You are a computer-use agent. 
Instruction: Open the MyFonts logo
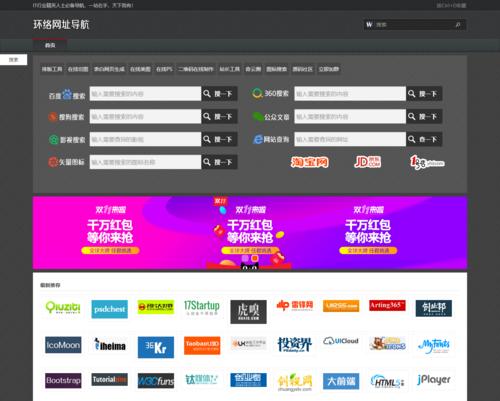pos(434,345)
